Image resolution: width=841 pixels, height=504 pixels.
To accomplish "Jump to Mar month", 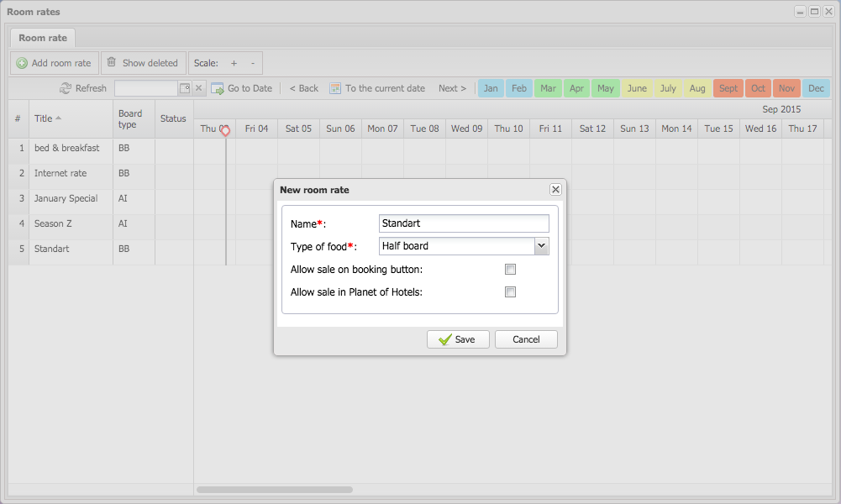I will [x=548, y=88].
